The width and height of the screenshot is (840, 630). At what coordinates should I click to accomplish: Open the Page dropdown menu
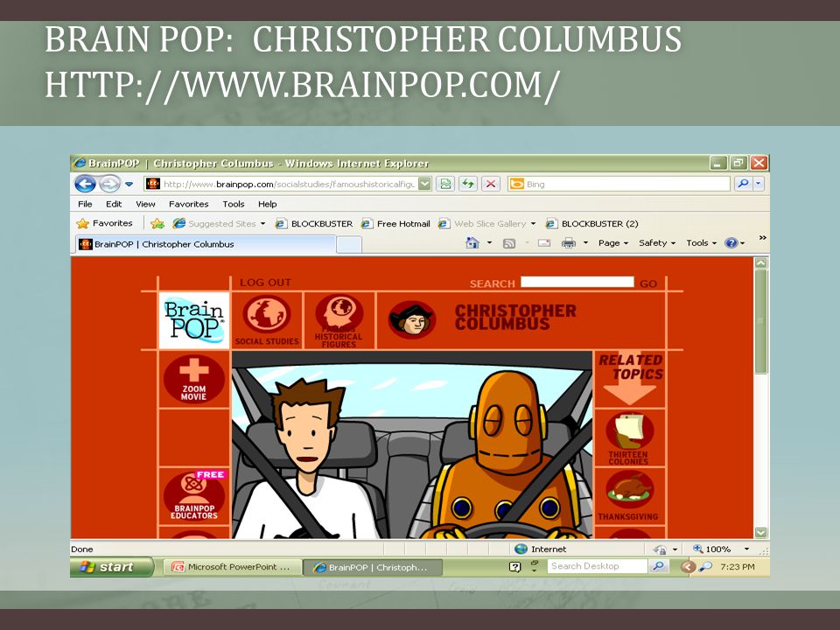coord(612,243)
